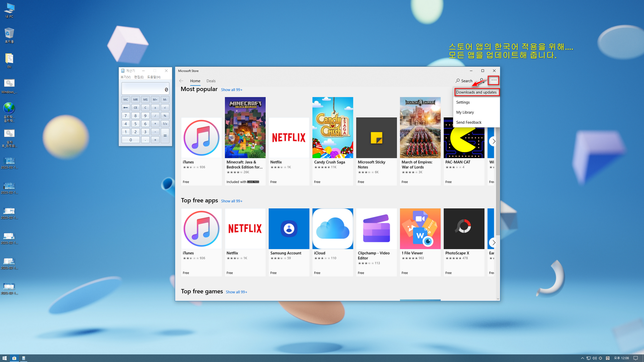Open the Calculator 편집(E) menu
This screenshot has height=362, width=644.
tap(139, 77)
